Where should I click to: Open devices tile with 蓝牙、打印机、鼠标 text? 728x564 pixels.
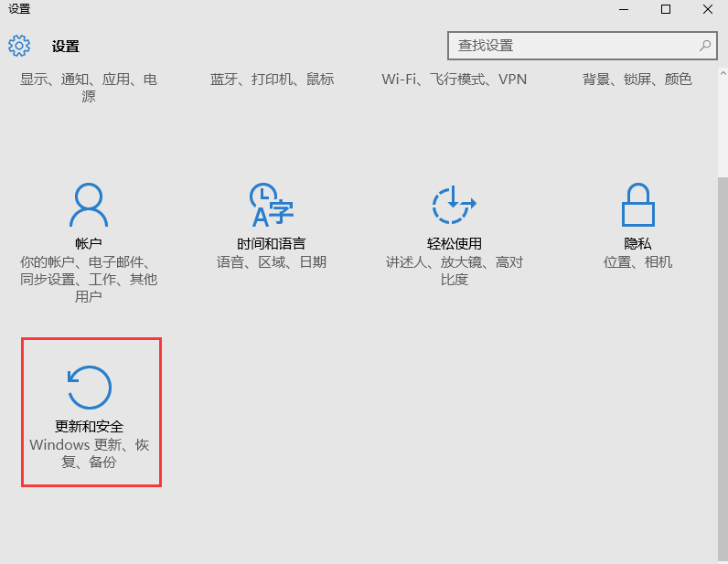[x=272, y=80]
